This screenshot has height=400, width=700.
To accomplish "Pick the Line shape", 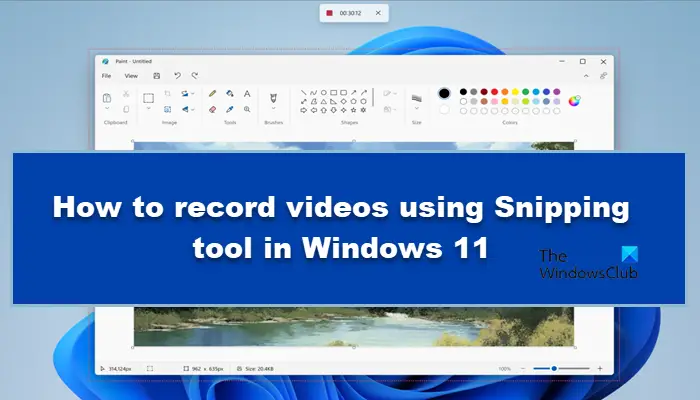I will click(304, 93).
